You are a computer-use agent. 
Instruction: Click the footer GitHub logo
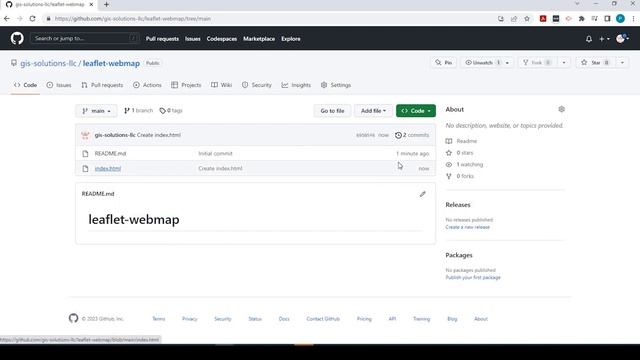click(73, 318)
